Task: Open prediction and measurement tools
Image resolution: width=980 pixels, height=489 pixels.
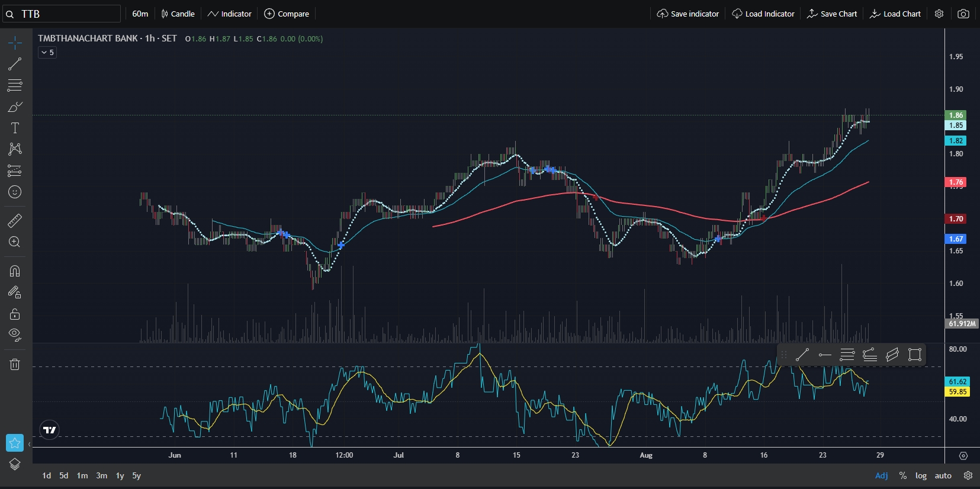Action: pyautogui.click(x=15, y=170)
